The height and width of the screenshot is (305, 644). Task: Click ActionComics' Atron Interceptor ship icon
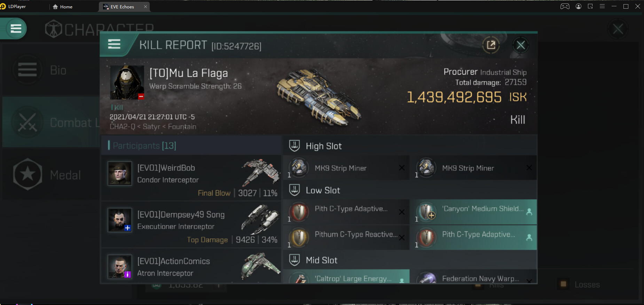(x=260, y=266)
